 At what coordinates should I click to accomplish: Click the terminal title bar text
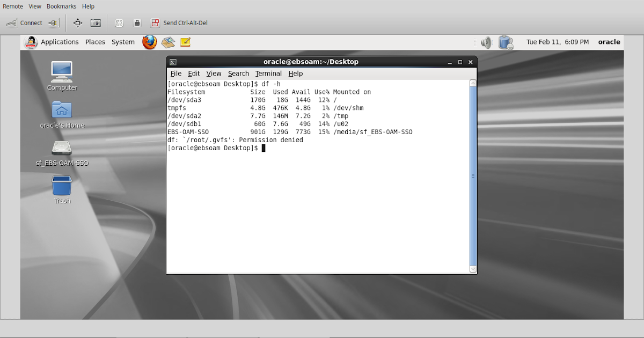(x=311, y=62)
